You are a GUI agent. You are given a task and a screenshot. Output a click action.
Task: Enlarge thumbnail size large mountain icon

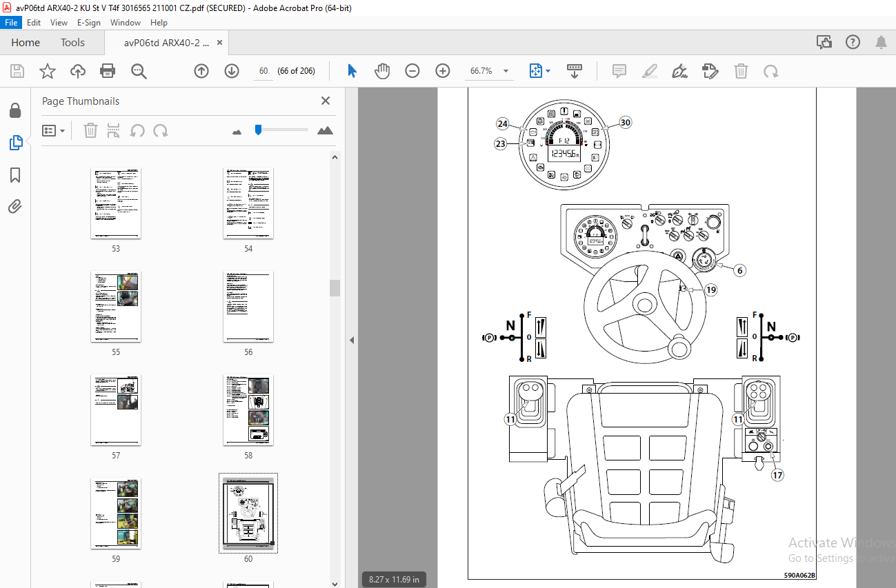coord(325,130)
